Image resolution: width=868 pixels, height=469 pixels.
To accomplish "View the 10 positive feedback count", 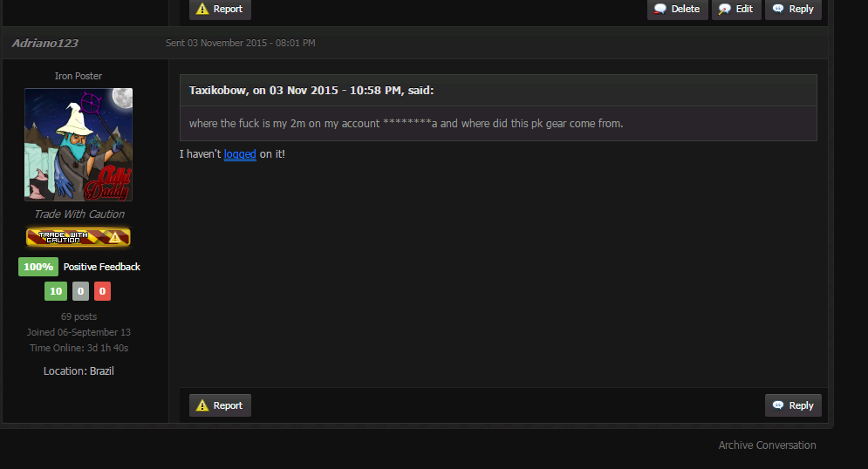I will click(x=56, y=291).
